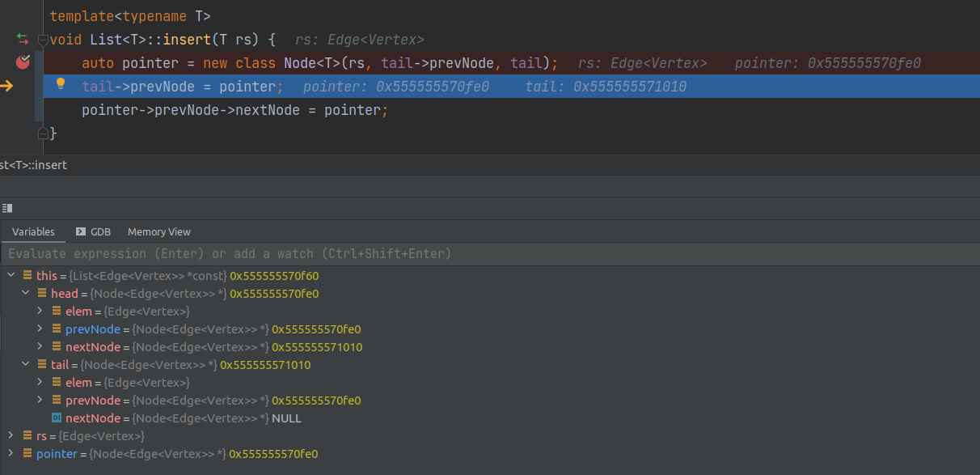980x475 pixels.
Task: Click the Evaluate expression input field
Action: tap(490, 253)
